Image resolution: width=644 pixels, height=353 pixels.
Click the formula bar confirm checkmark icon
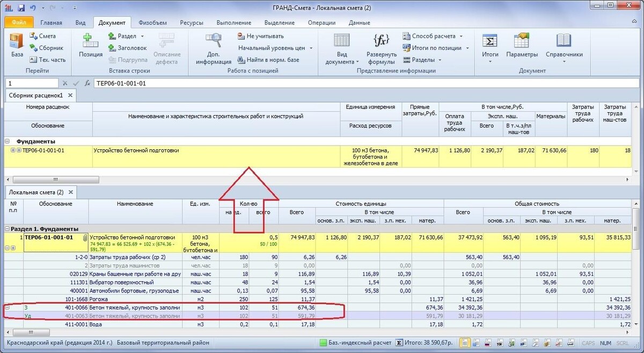tap(76, 83)
